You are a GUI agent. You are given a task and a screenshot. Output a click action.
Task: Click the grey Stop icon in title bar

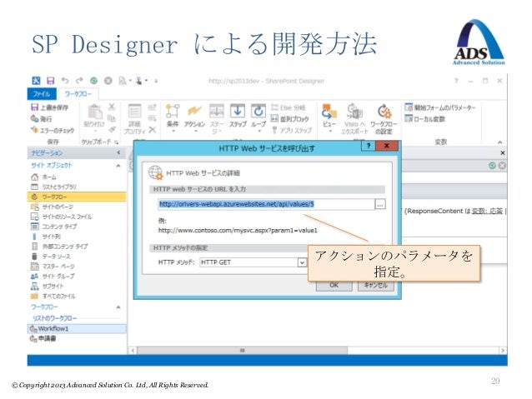108,81
